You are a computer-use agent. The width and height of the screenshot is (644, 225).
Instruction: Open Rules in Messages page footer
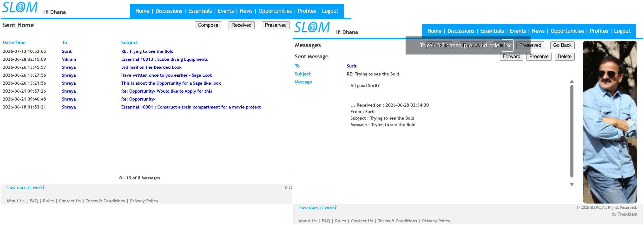pyautogui.click(x=340, y=221)
